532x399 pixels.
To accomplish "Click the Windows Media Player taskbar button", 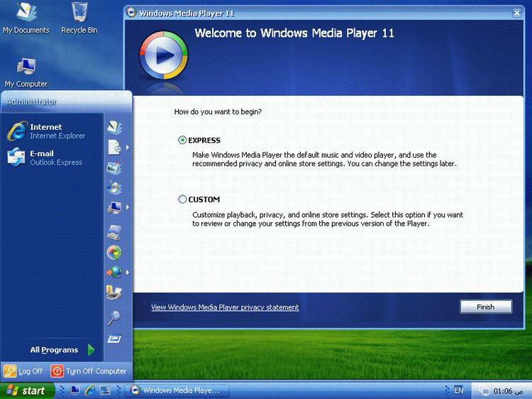I will tap(174, 390).
